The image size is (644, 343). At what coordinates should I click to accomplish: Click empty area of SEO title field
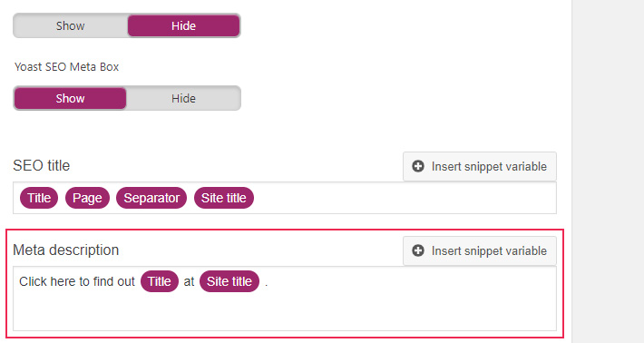(x=405, y=198)
